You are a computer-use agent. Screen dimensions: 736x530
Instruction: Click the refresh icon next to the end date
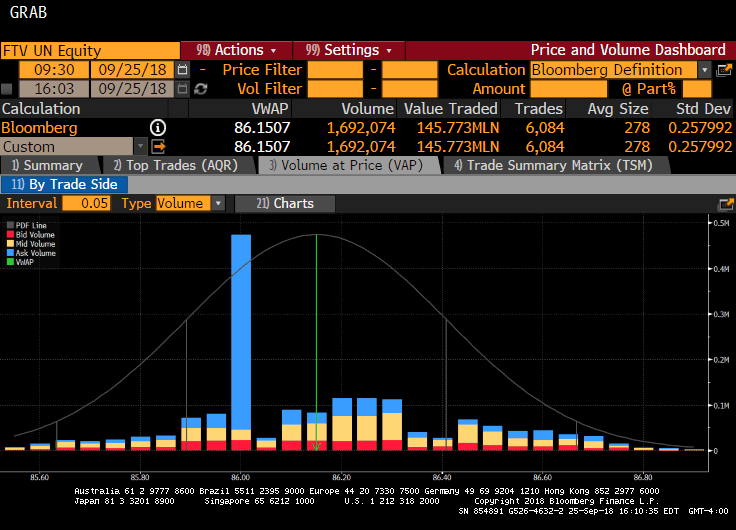click(x=201, y=89)
